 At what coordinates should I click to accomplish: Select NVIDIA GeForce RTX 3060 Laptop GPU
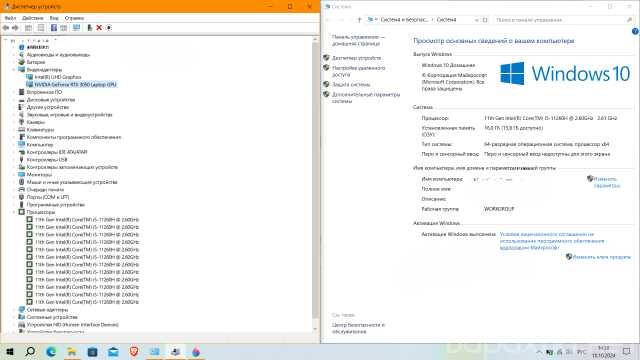[76, 84]
